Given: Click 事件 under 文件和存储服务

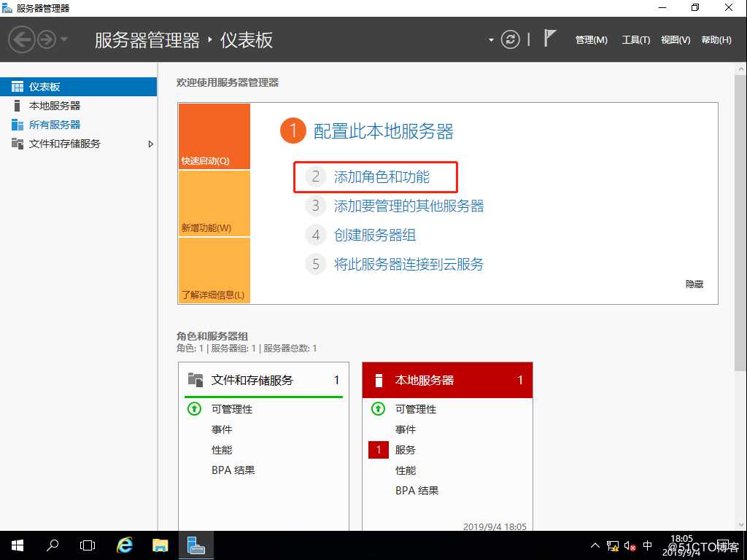Looking at the screenshot, I should pos(222,429).
